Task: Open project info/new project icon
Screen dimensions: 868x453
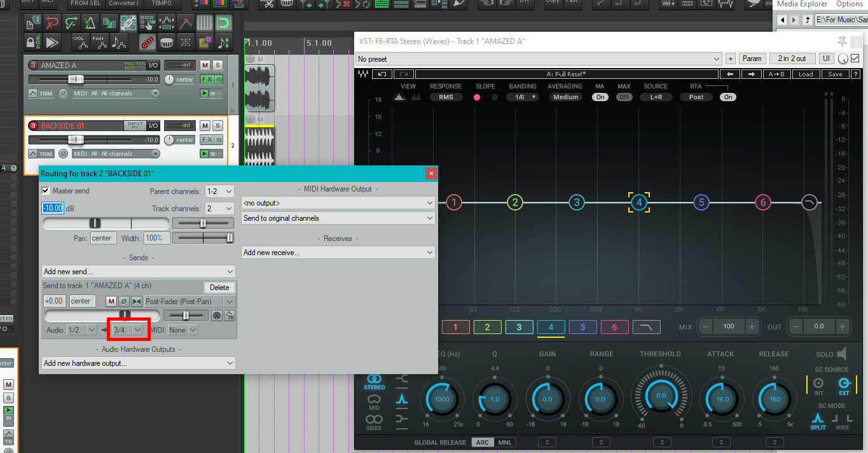Action: [x=32, y=24]
